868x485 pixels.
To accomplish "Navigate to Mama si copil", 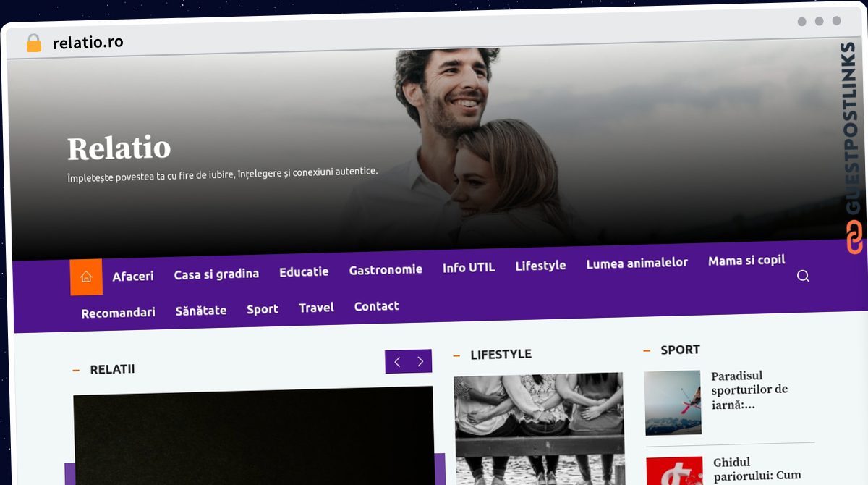I will click(746, 260).
